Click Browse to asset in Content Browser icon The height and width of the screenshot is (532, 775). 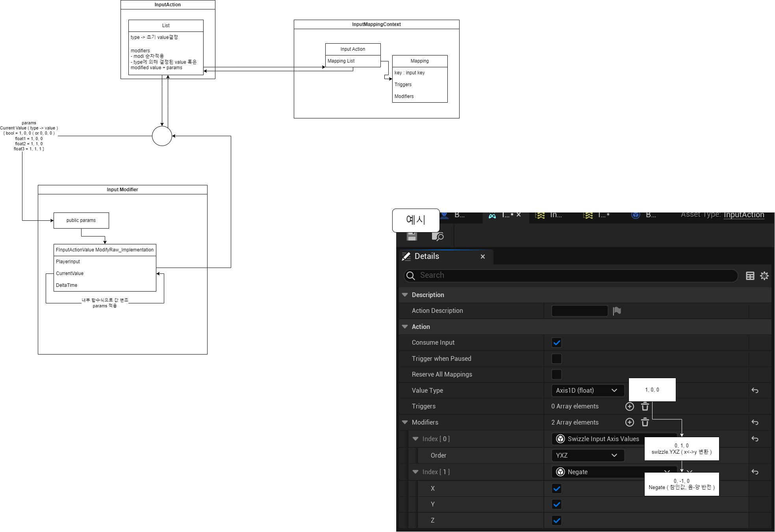(x=438, y=236)
